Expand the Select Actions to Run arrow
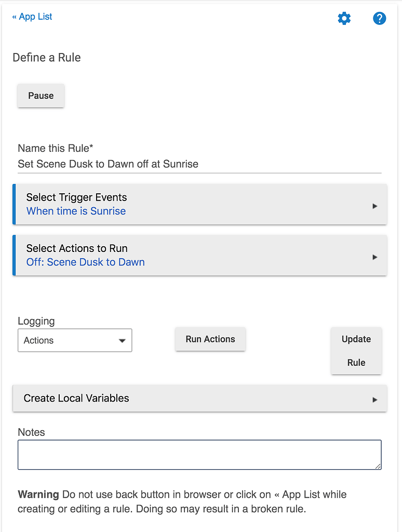The image size is (402, 532). coord(374,257)
